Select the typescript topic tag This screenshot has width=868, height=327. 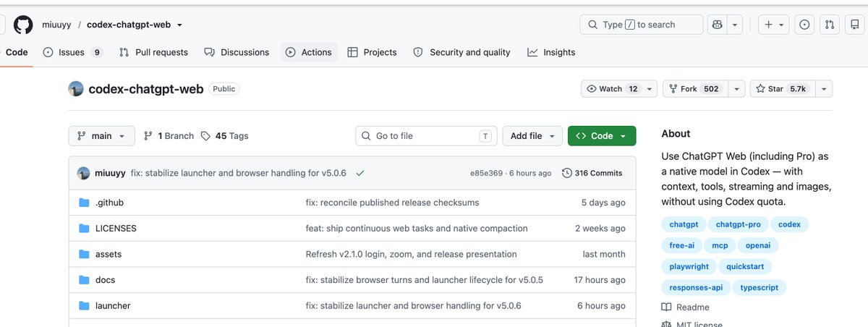tap(759, 287)
